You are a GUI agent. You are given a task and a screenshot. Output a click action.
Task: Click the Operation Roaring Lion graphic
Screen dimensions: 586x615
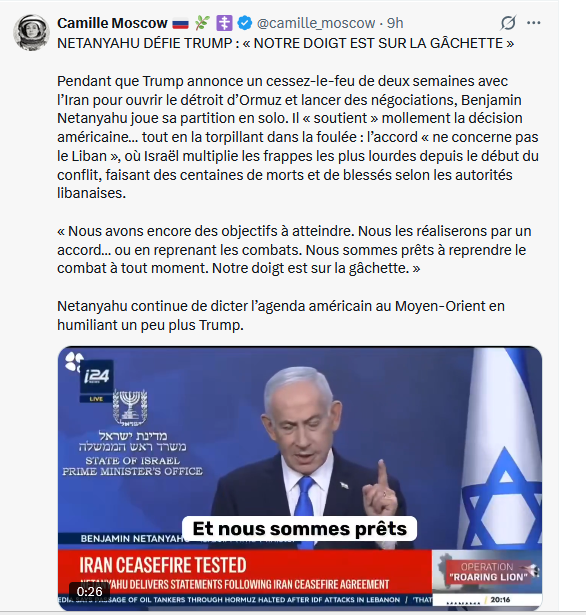click(x=487, y=572)
